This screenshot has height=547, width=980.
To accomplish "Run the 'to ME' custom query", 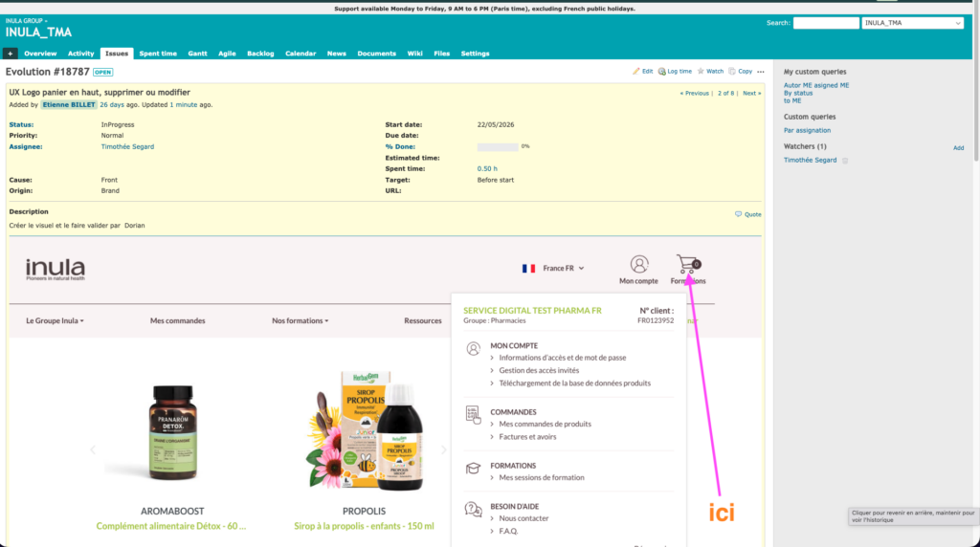I will click(x=792, y=100).
